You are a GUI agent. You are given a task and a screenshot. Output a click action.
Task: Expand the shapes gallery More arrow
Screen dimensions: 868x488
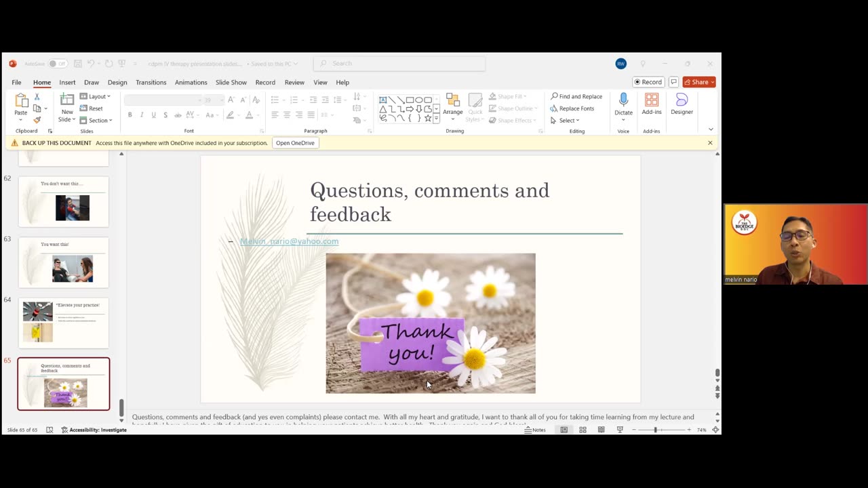click(x=436, y=118)
